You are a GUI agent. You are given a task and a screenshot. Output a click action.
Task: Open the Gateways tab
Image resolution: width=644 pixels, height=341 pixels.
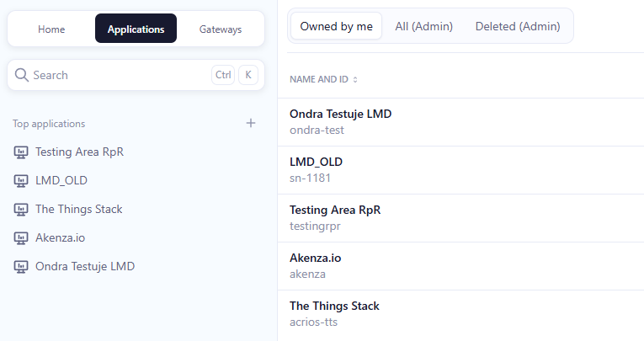tap(221, 29)
